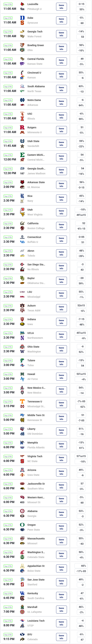Click the Duke Blue Devils logo
The image size is (92, 644).
[x=22, y=18]
